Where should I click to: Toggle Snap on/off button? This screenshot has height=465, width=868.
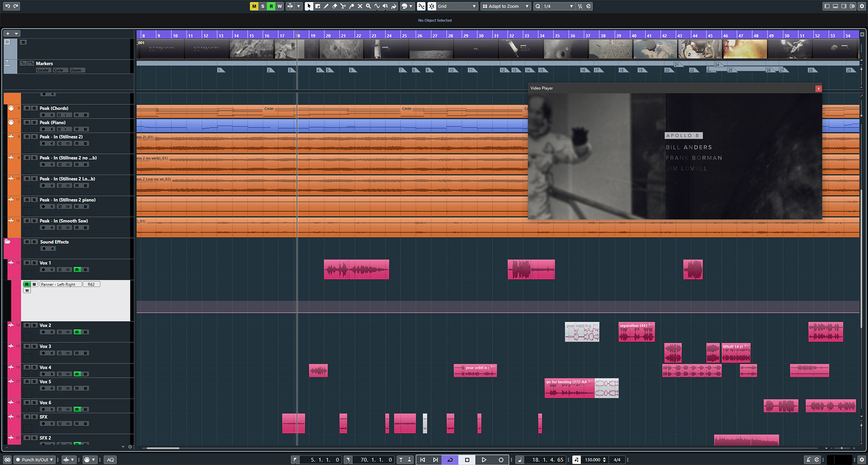point(432,6)
